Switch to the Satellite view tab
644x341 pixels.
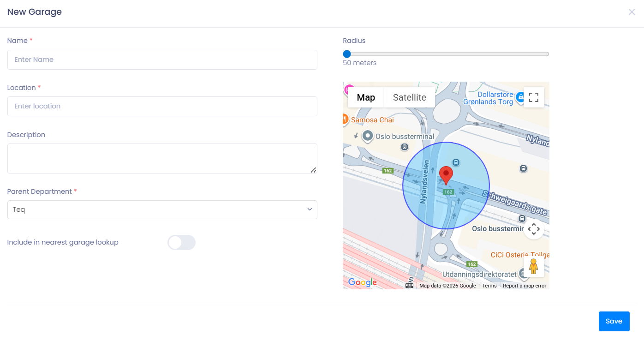tap(410, 97)
